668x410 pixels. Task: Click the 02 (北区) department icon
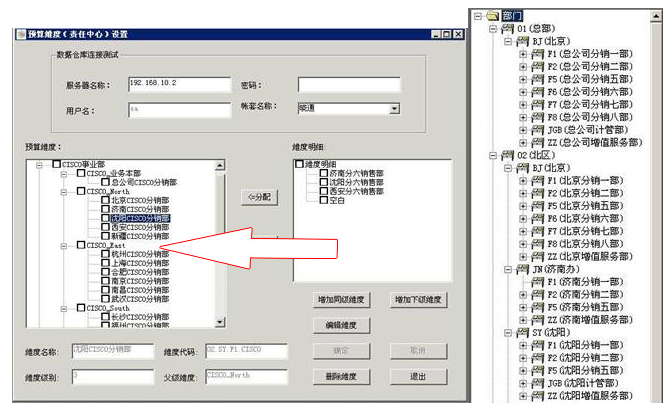[x=507, y=155]
